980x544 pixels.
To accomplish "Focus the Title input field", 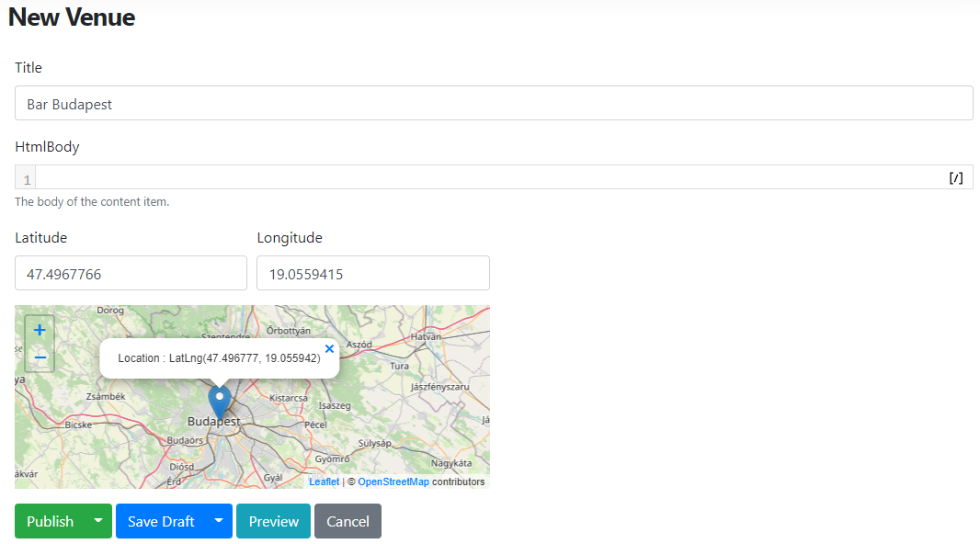I will click(494, 103).
